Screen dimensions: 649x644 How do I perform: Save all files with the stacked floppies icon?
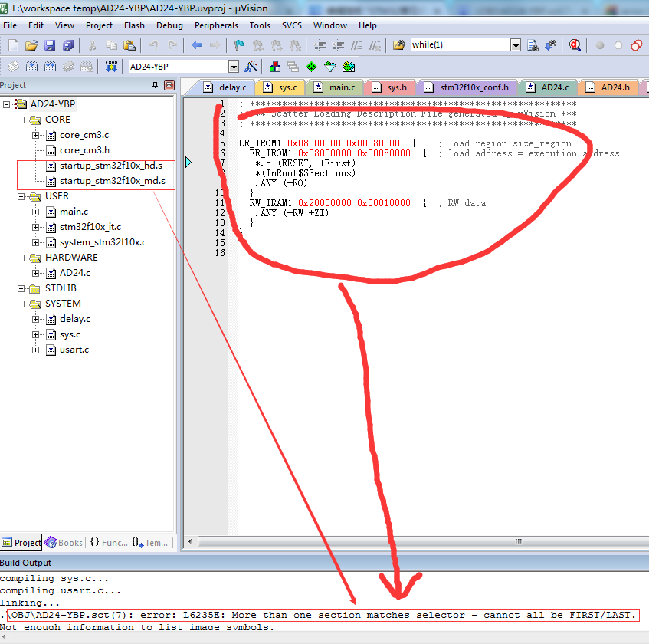68,45
